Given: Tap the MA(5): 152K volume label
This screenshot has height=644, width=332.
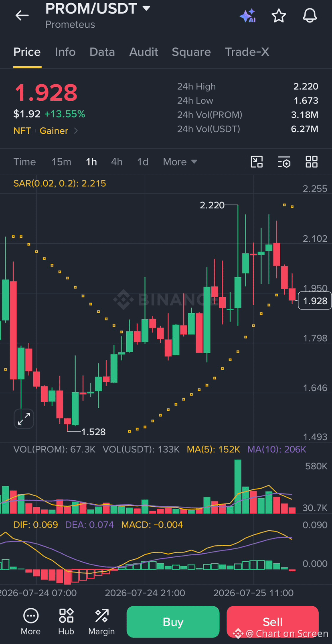Looking at the screenshot, I should [x=213, y=449].
